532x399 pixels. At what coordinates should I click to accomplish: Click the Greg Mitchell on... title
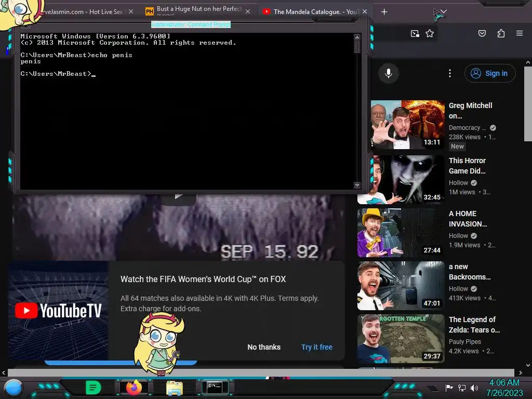[470, 111]
